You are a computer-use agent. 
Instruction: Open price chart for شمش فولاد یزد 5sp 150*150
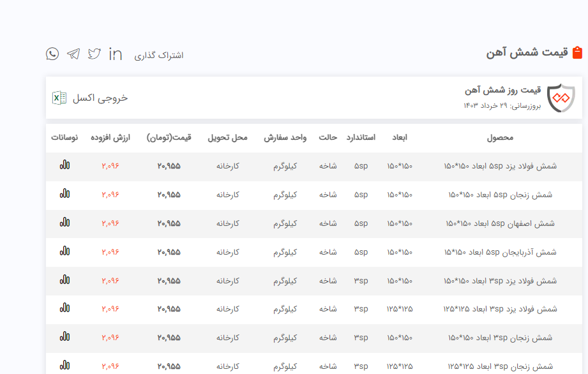point(64,165)
